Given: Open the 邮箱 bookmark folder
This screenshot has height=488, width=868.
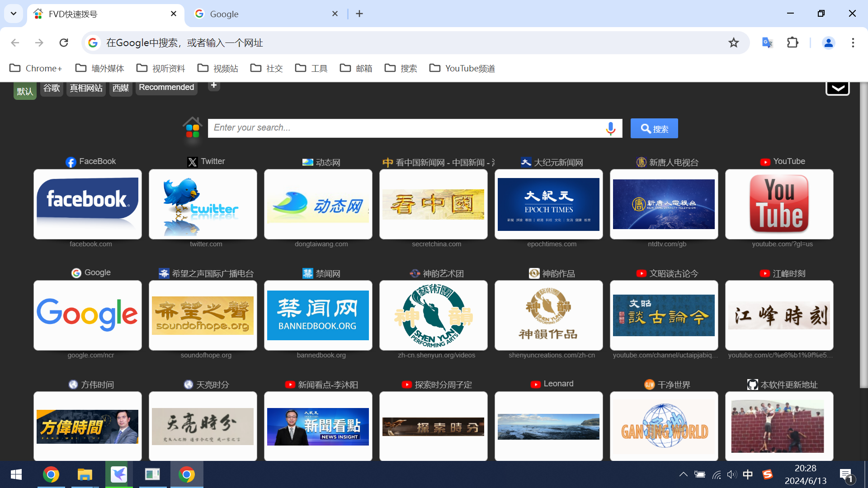Looking at the screenshot, I should click(356, 68).
